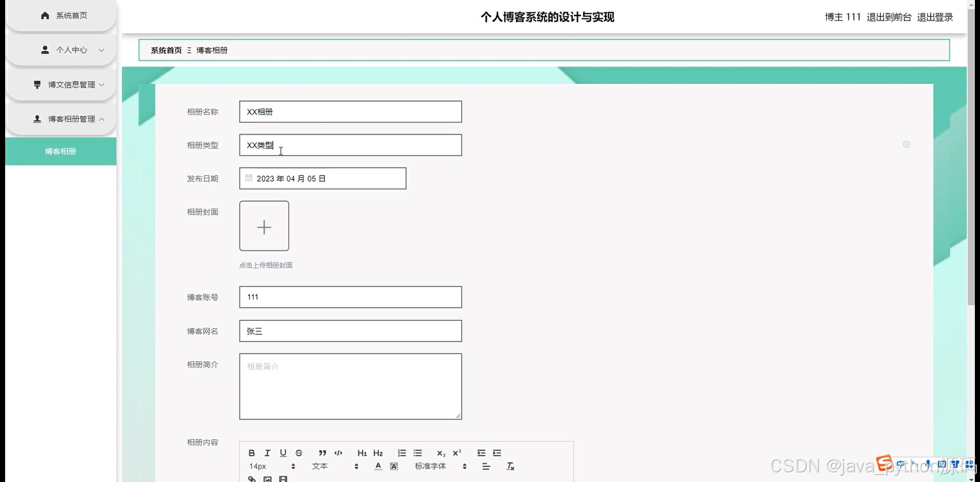Screen dimensions: 980x482
Task: Insert an image in editor
Action: point(267,479)
